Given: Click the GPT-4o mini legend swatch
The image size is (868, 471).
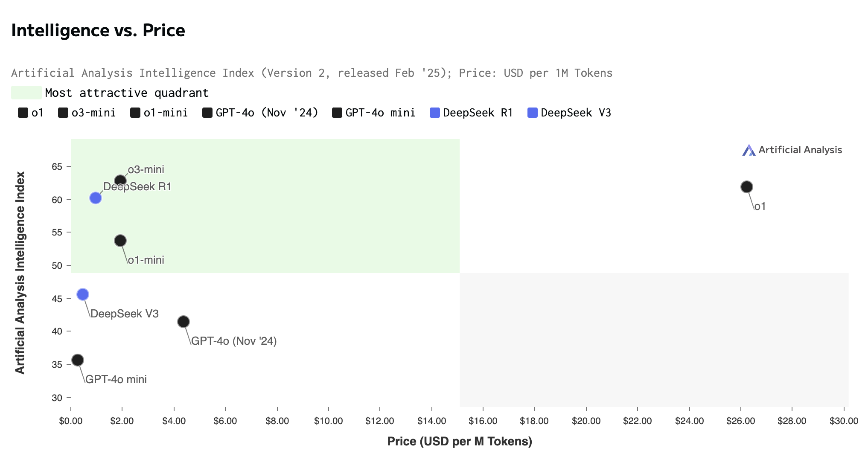Looking at the screenshot, I should (x=337, y=113).
